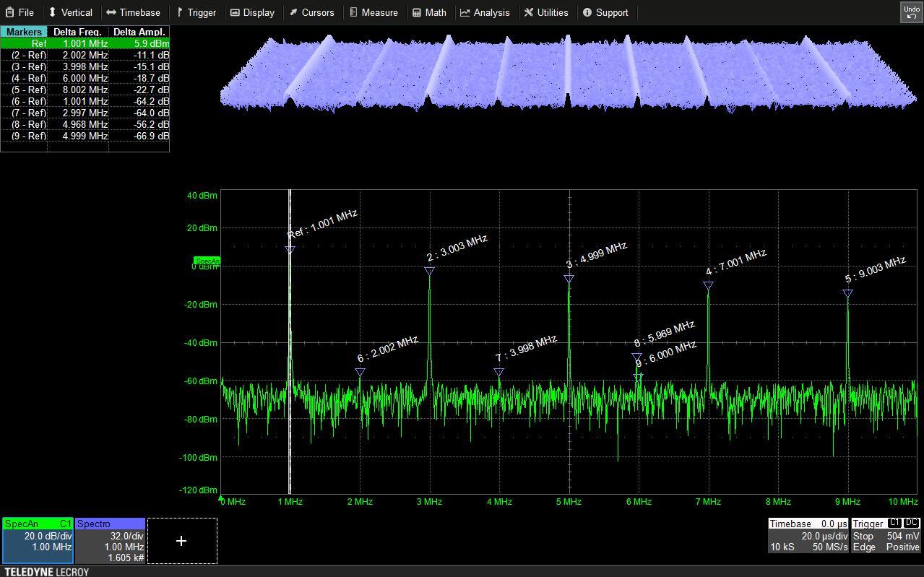924x577 pixels.
Task: Click the Ref 1.001 MHz marker triangle
Action: pos(290,249)
